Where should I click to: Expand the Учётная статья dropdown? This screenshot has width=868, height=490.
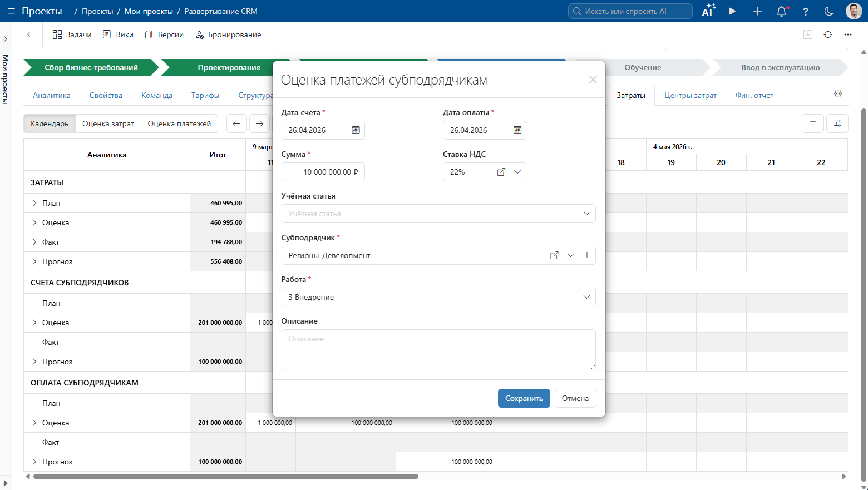point(586,214)
